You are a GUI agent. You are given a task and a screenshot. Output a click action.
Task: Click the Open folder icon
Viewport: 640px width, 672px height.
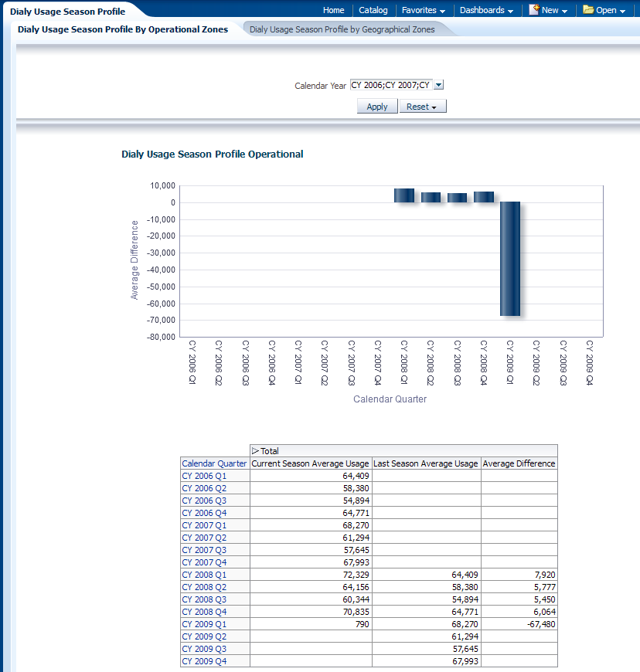pyautogui.click(x=588, y=9)
